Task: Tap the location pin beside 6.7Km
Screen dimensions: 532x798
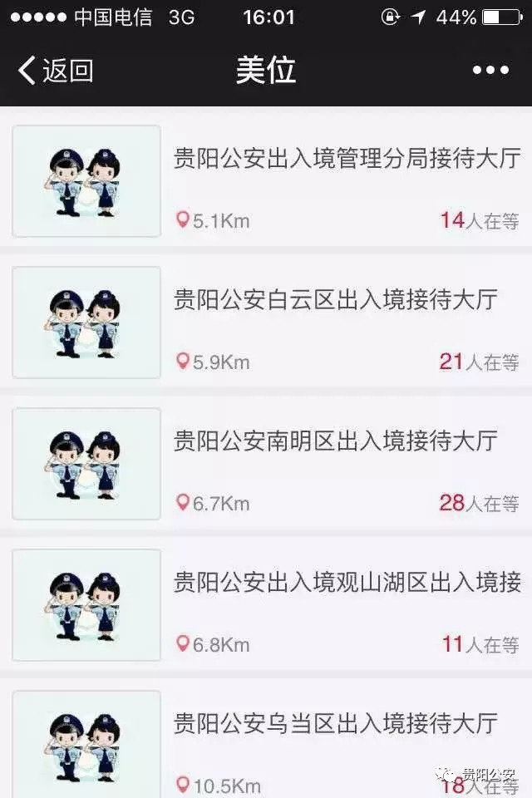Action: [x=182, y=503]
